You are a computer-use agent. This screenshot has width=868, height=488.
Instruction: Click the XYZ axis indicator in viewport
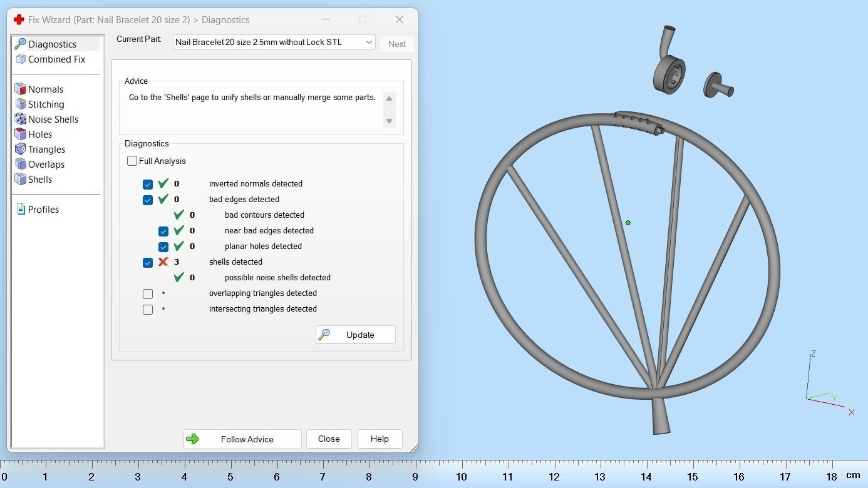[x=830, y=384]
